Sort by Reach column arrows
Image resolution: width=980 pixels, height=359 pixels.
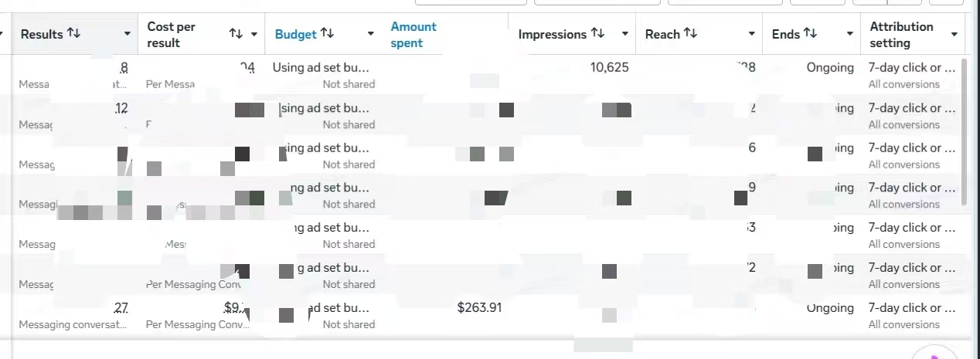691,33
